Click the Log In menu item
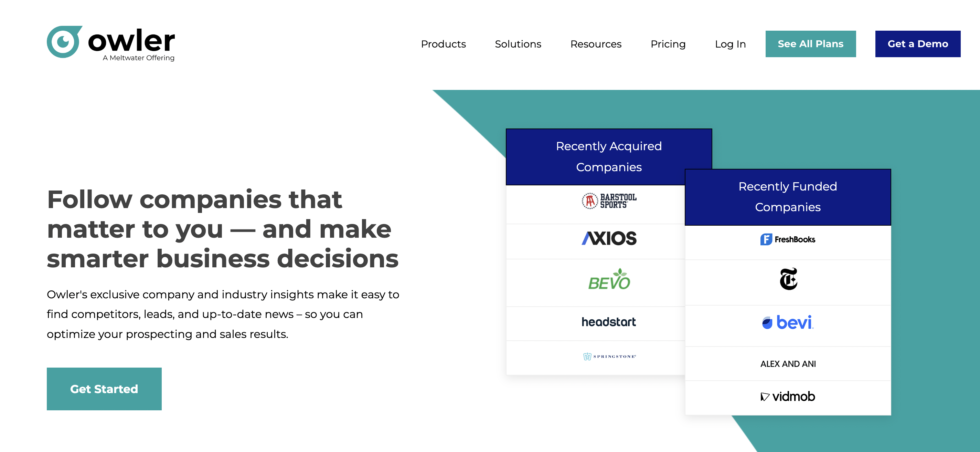The height and width of the screenshot is (452, 980). click(730, 43)
